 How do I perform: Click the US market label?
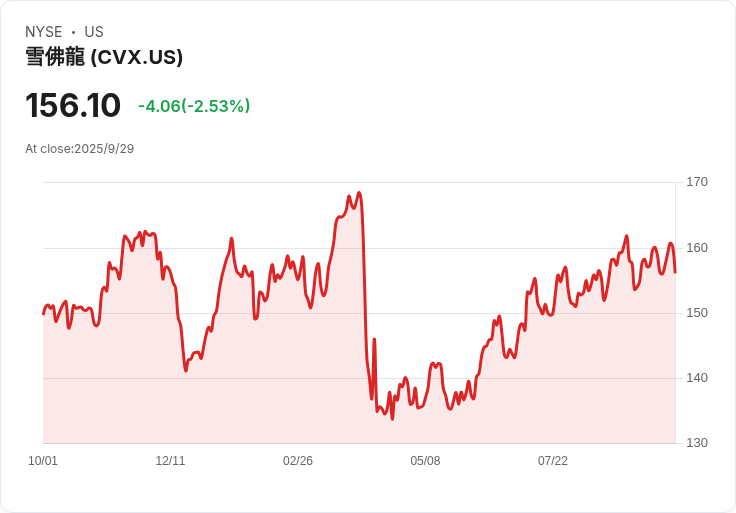[94, 32]
